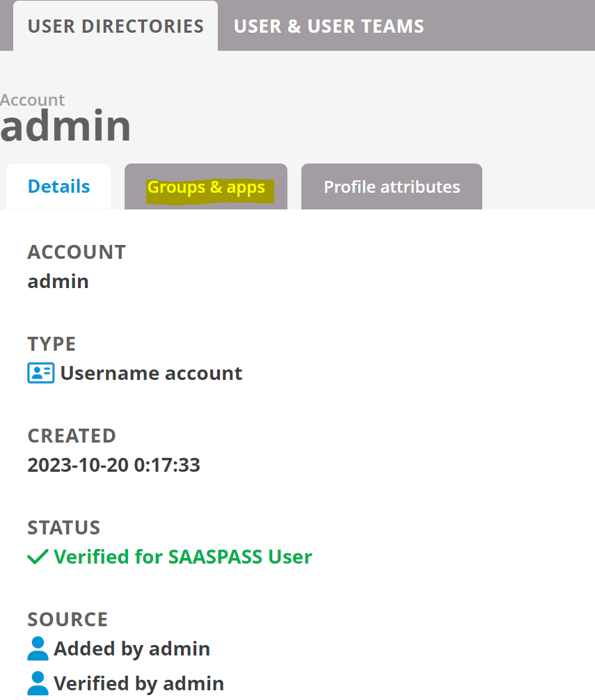
Task: Switch to User & User Teams tab
Action: coord(329,26)
